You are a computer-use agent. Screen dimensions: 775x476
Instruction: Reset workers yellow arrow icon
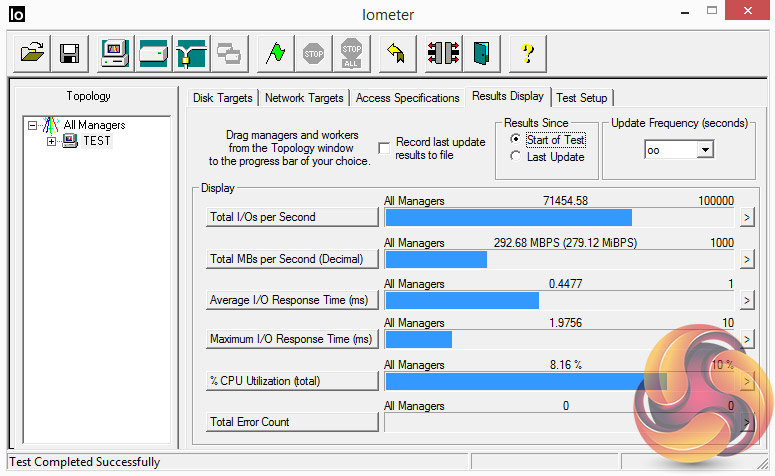click(397, 53)
